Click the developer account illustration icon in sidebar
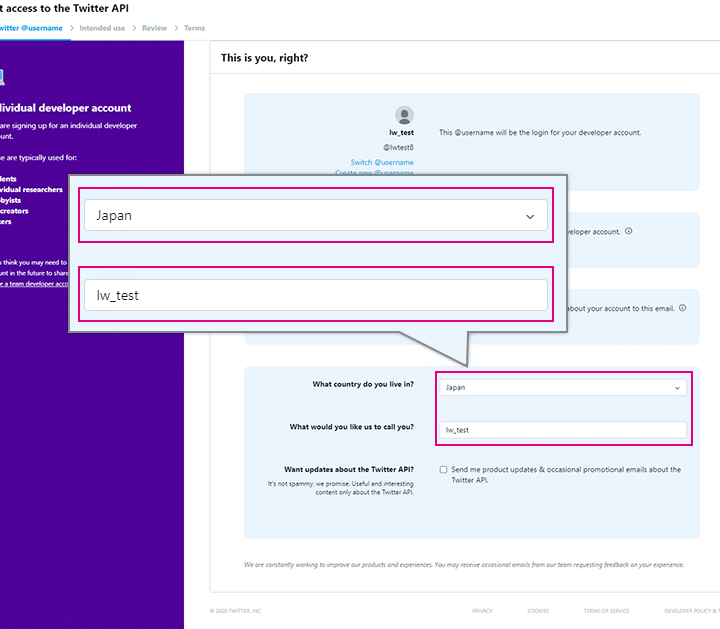Image resolution: width=720 pixels, height=629 pixels. (2, 76)
